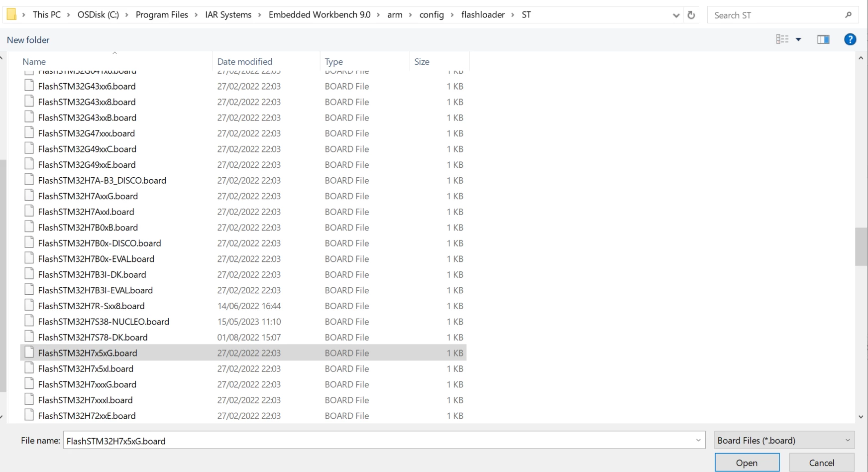Click the Open button
The width and height of the screenshot is (868, 472).
pos(747,463)
